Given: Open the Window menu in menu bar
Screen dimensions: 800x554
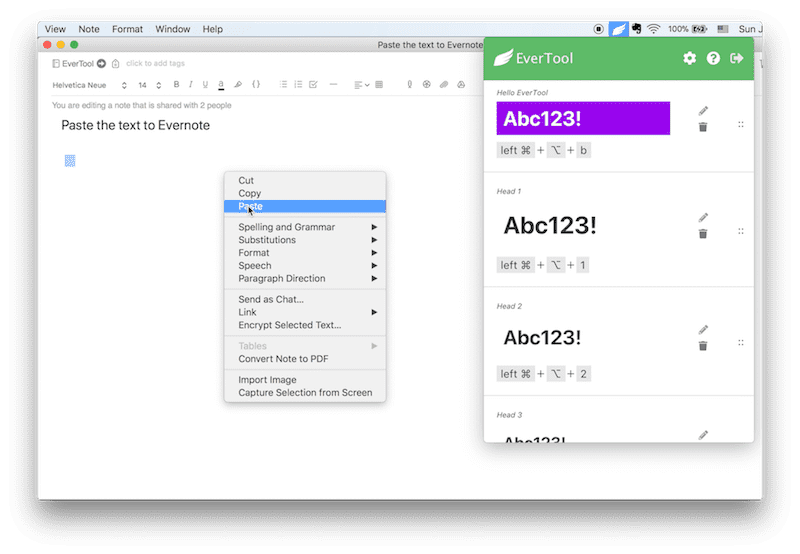Looking at the screenshot, I should [x=172, y=29].
